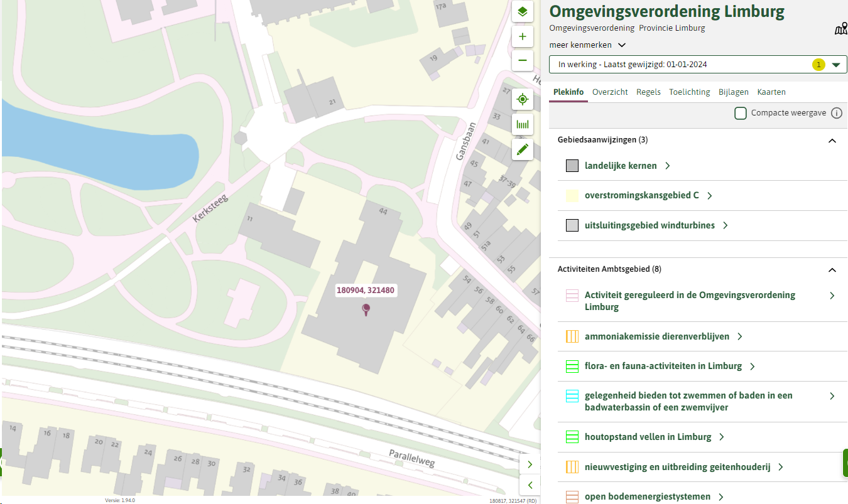Enable the Compacte weergave checkbox
The image size is (848, 504).
point(741,113)
